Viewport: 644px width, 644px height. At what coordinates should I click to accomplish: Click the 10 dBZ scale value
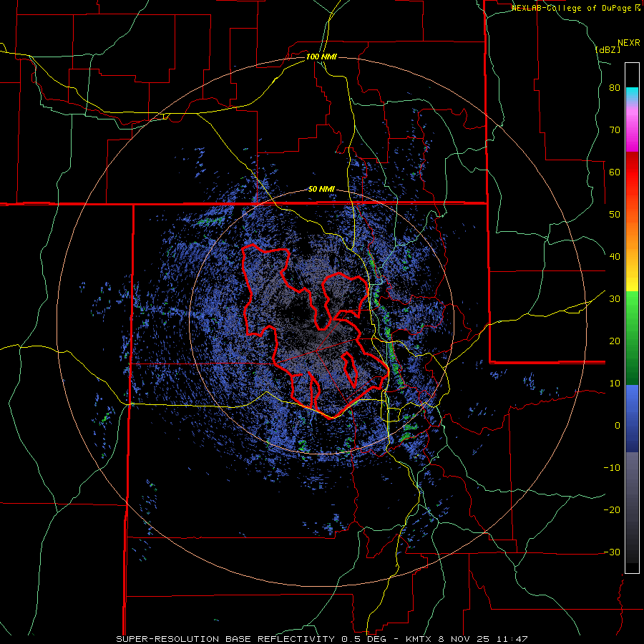pyautogui.click(x=615, y=384)
